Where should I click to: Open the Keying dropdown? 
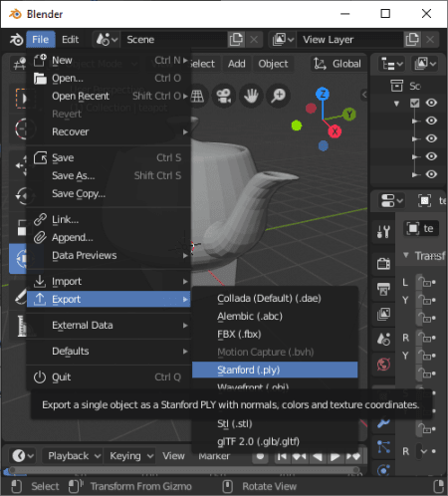pos(130,456)
